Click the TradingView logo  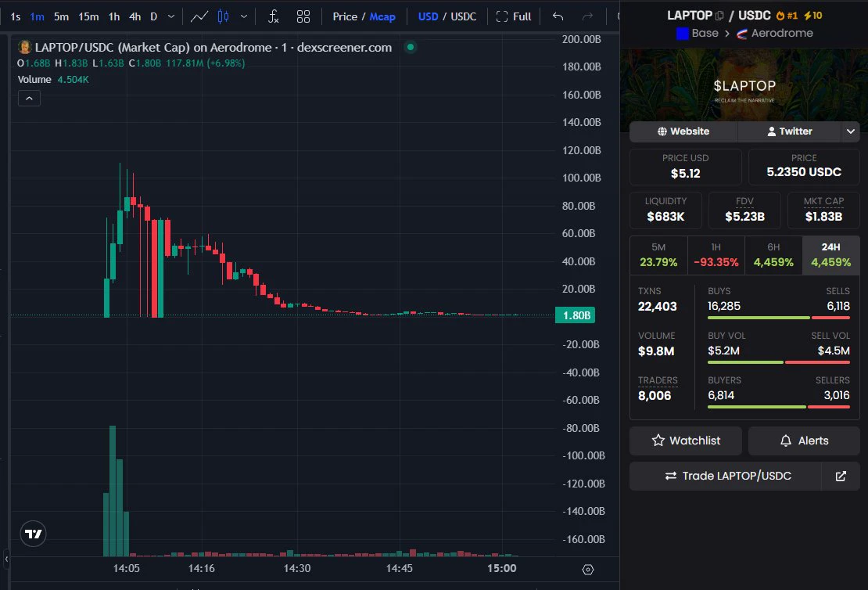33,534
